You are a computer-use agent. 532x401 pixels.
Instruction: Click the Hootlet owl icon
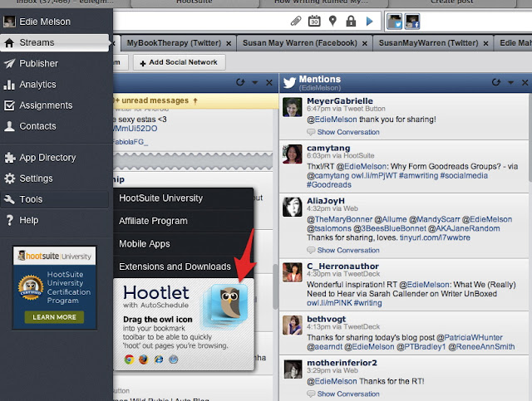tap(229, 303)
